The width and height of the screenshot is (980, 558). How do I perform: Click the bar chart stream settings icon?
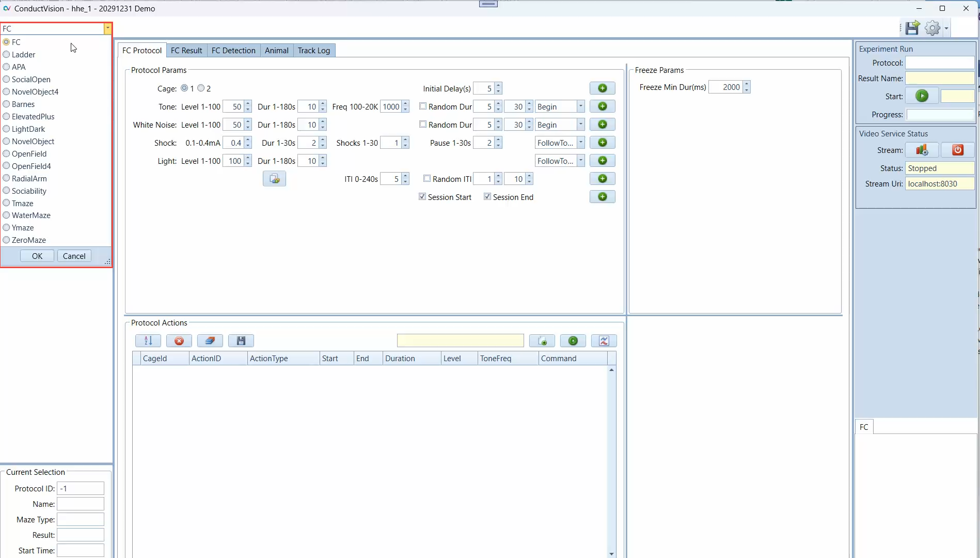coord(922,150)
